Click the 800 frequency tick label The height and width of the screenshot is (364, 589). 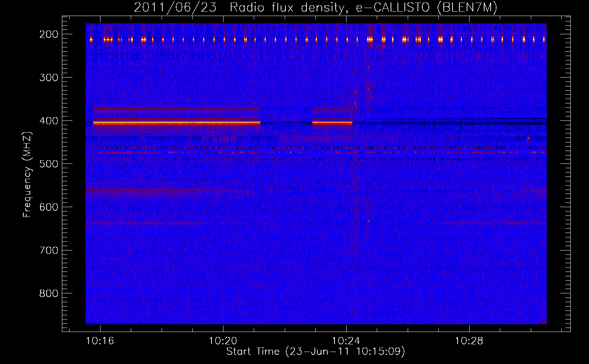point(49,293)
